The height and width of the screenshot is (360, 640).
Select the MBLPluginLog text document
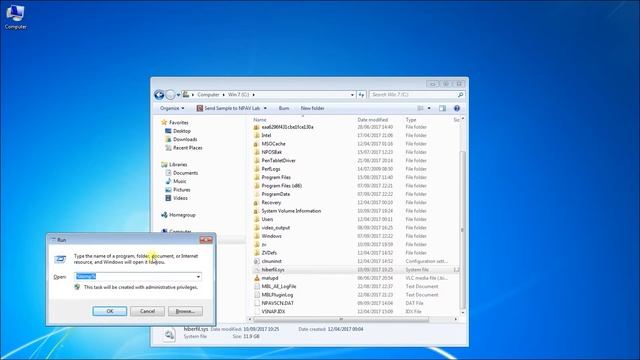(277, 295)
